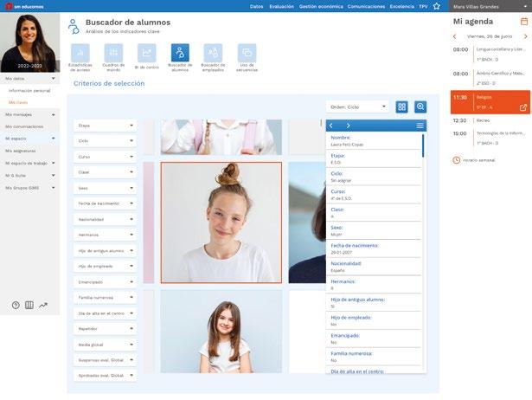Image resolution: width=532 pixels, height=400 pixels.
Task: Open the Excelencia menu
Action: (401, 6)
